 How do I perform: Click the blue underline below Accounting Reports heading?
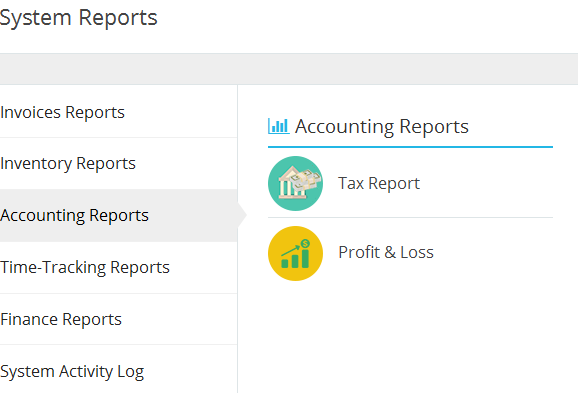(410, 147)
